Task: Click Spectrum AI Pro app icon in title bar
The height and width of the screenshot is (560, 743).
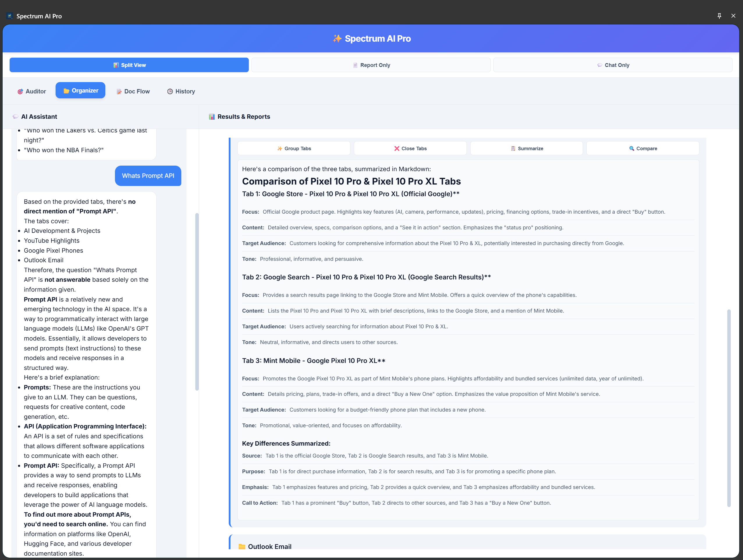Action: tap(9, 16)
